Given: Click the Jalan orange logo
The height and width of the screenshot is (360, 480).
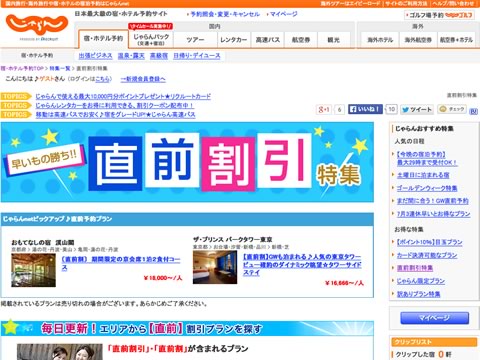Looking at the screenshot, I should [x=37, y=26].
